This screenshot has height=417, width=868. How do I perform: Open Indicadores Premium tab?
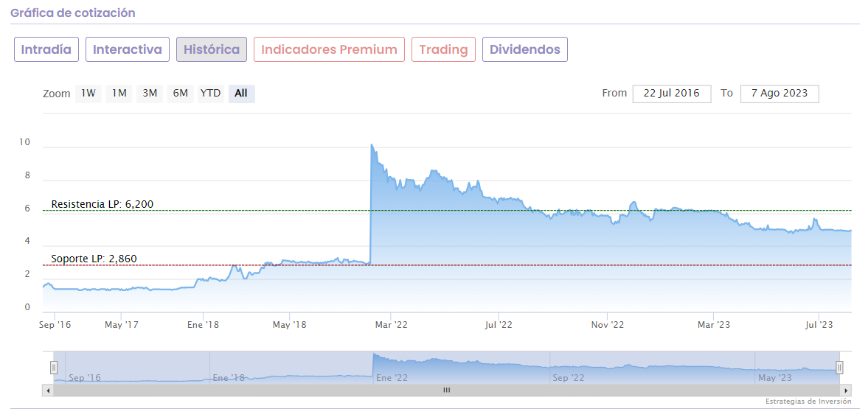pyautogui.click(x=329, y=49)
